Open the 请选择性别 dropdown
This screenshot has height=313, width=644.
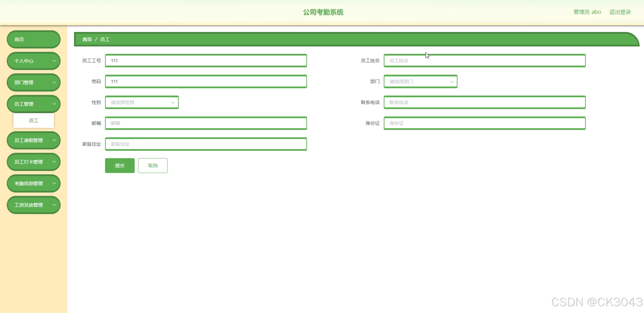(142, 102)
